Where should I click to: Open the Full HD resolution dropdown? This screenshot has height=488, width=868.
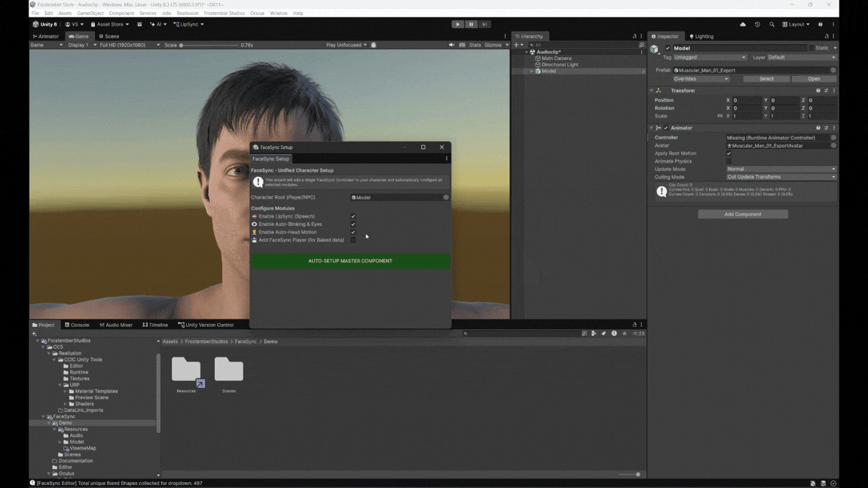[130, 45]
